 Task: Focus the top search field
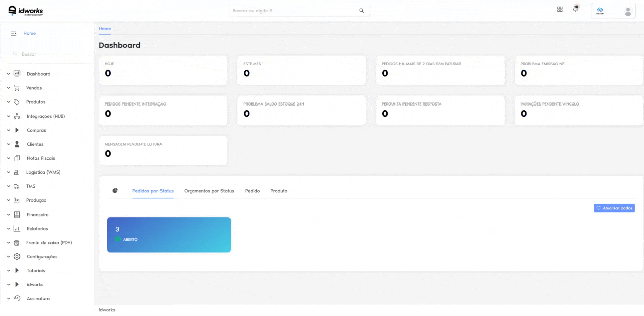pyautogui.click(x=299, y=11)
